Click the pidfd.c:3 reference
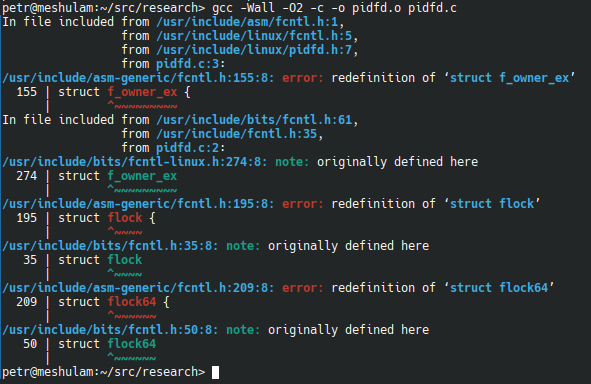Screen dimensions: 591x384 coord(188,64)
